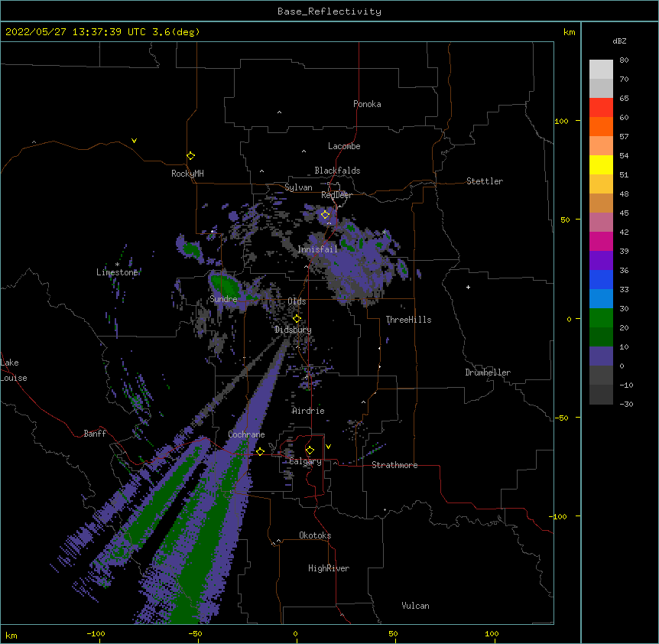Select the white 80 dBZ legend swatch

point(601,70)
